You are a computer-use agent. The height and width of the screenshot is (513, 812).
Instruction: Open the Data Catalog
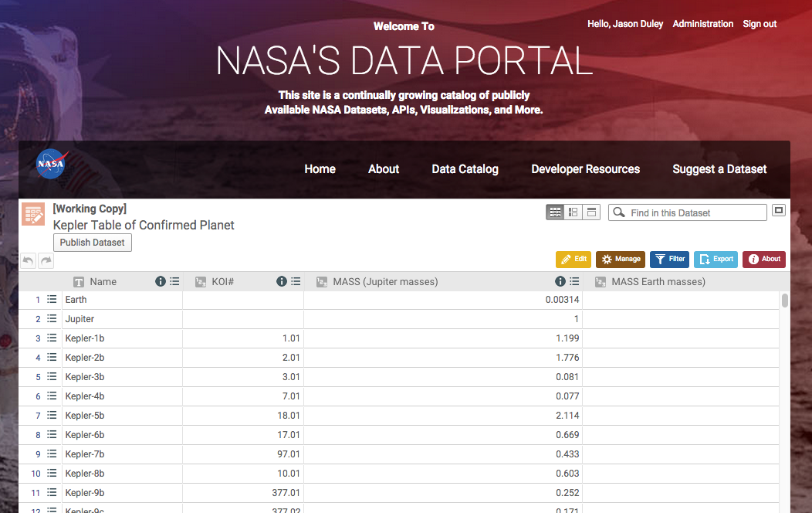(465, 169)
